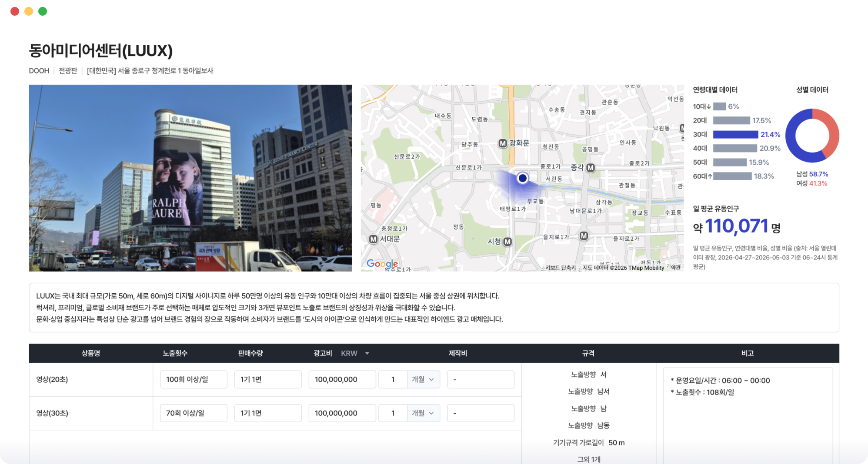Click the 광고비 column header
This screenshot has height=464, width=868.
click(x=323, y=353)
